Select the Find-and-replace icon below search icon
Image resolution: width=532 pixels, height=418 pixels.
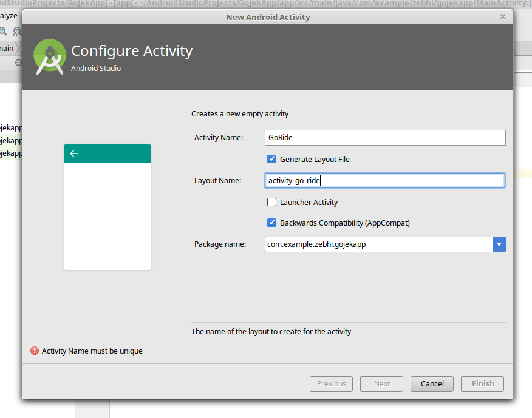[x=16, y=31]
